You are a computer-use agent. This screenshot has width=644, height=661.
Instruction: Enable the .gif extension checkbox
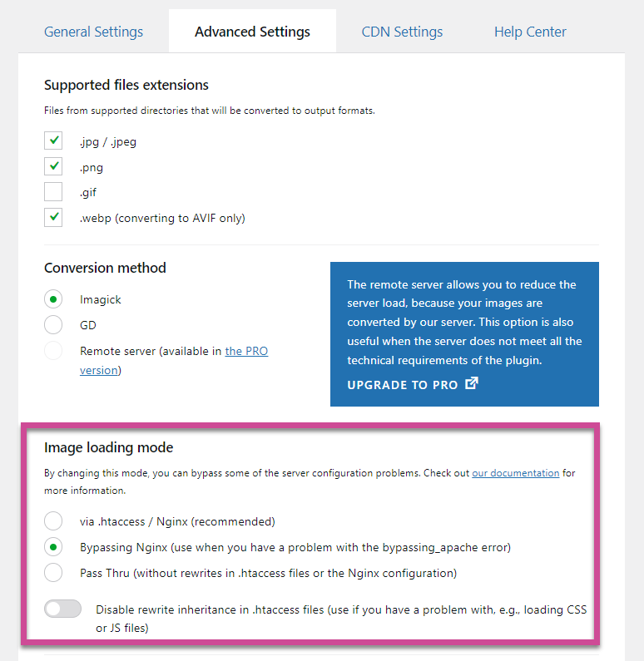click(x=53, y=192)
